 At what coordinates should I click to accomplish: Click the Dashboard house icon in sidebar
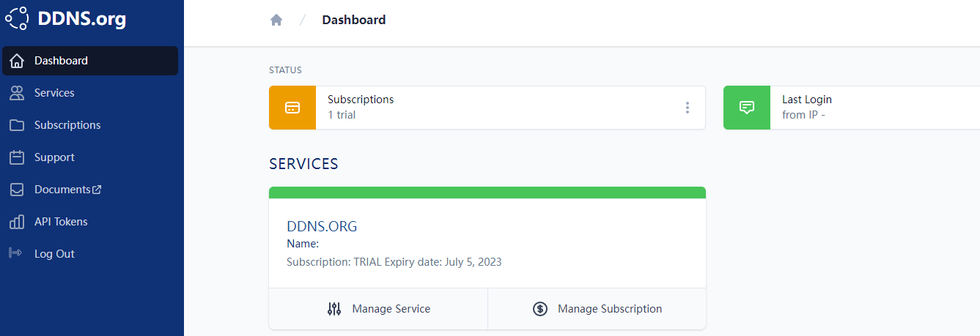pyautogui.click(x=17, y=61)
